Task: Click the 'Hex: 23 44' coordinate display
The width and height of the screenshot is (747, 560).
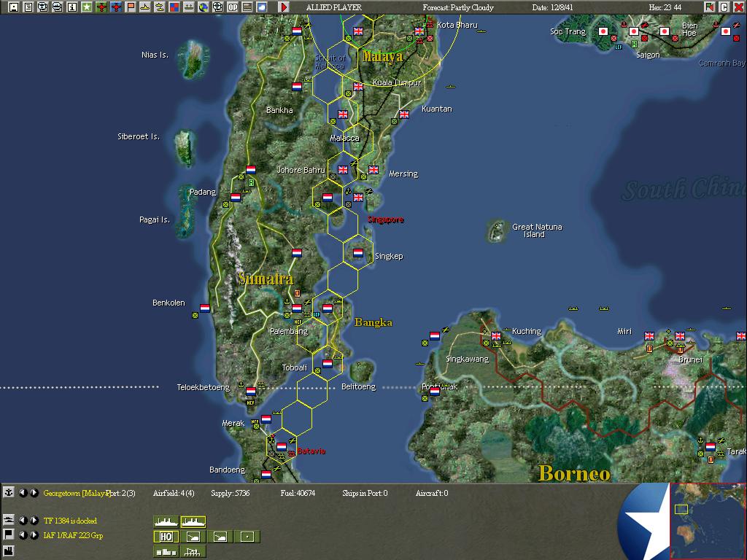Action: tap(665, 7)
